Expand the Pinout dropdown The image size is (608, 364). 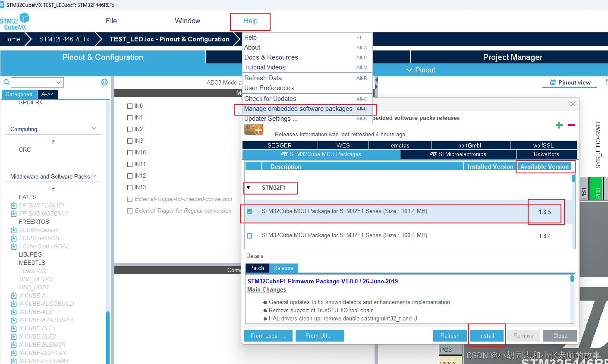click(409, 70)
